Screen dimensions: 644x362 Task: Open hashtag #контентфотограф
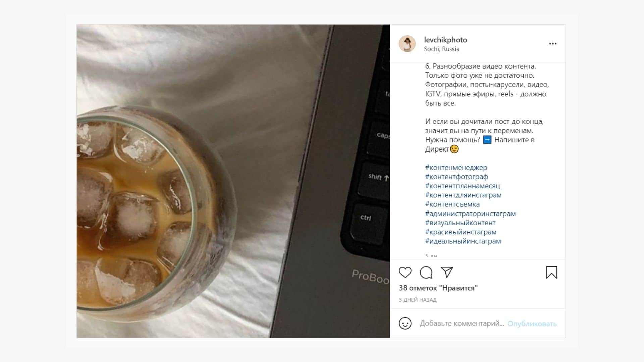457,177
